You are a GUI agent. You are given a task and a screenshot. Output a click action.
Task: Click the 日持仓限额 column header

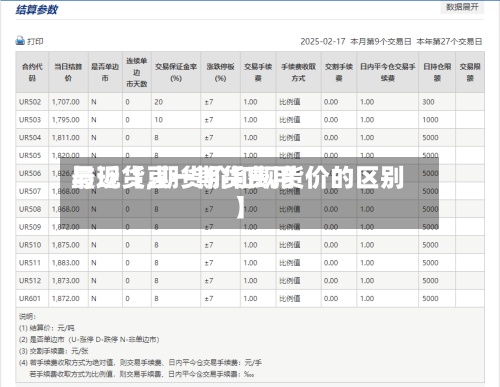437,72
